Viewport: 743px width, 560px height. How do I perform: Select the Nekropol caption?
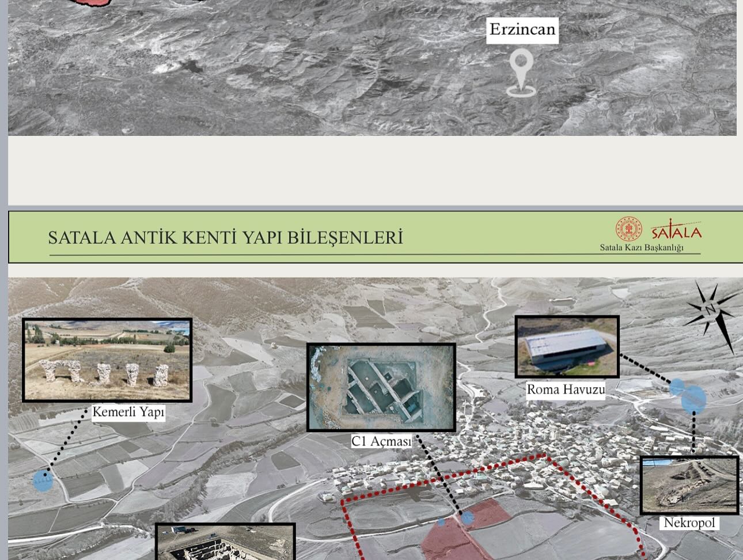point(689,523)
